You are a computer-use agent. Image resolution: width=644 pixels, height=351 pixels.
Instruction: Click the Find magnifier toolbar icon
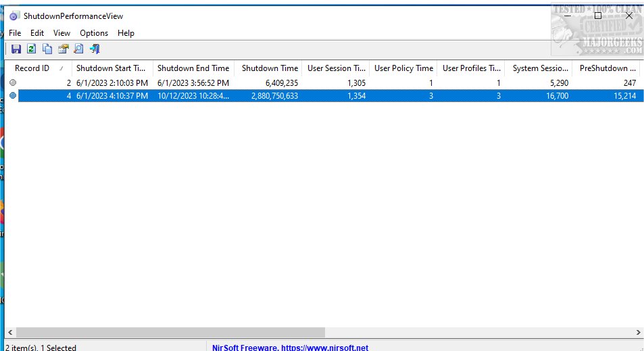(78, 49)
